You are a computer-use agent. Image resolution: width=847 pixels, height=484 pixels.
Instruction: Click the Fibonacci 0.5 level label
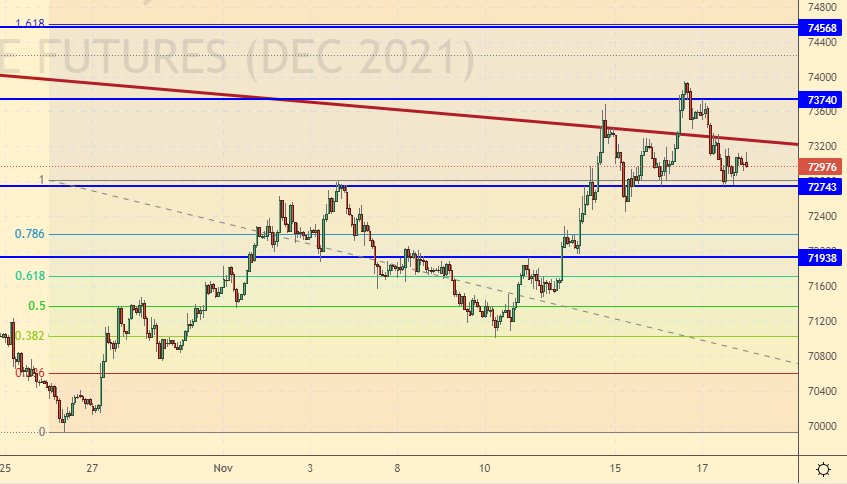37,306
